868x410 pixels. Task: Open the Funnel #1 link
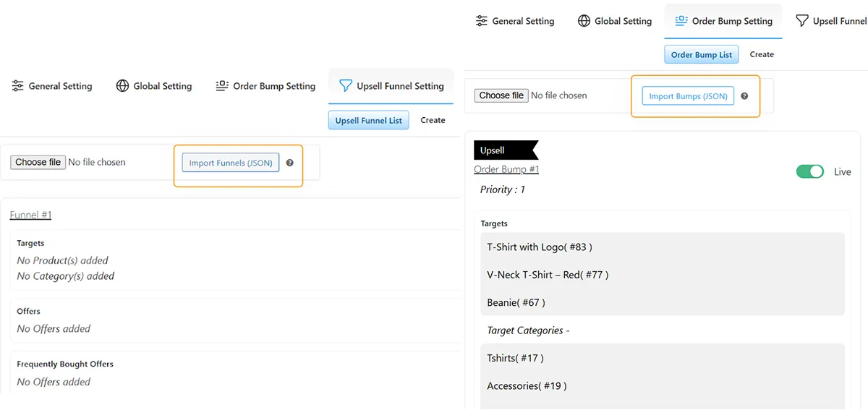point(30,215)
